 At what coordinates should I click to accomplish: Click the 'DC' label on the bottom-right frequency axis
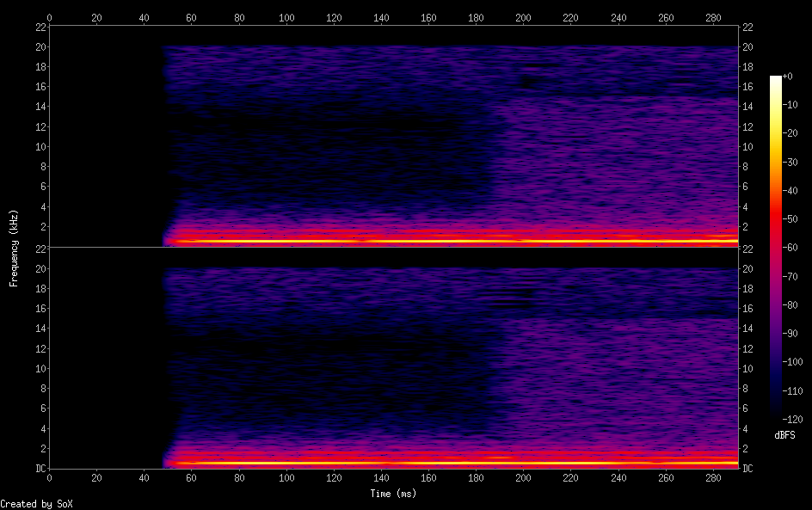coord(747,469)
